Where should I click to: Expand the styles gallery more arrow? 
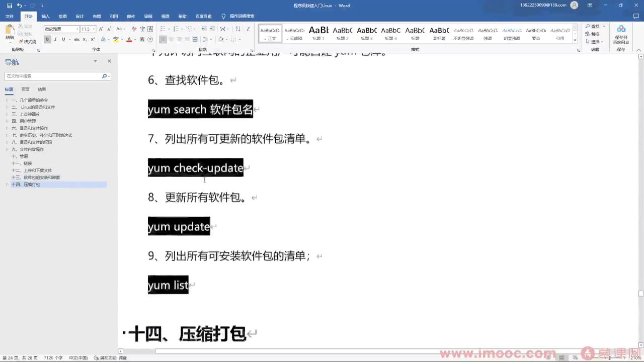[576, 40]
